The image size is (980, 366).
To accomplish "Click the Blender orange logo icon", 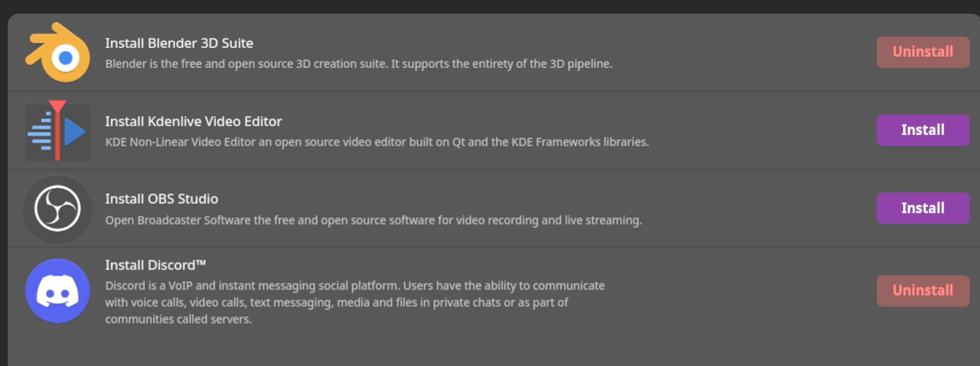I will (57, 51).
